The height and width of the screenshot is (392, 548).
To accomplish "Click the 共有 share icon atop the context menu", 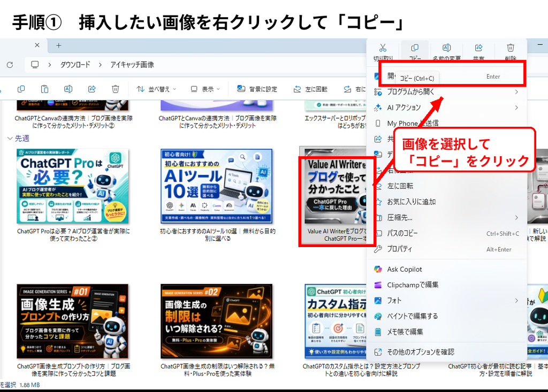I will [x=478, y=48].
